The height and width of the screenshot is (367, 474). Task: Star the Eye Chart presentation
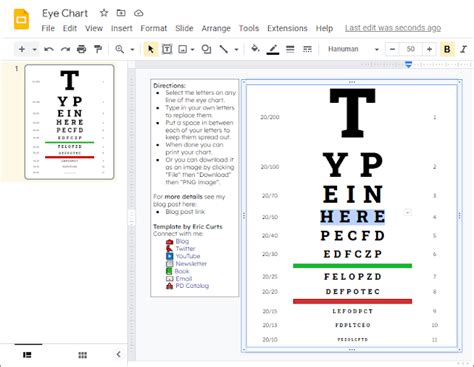[x=104, y=13]
